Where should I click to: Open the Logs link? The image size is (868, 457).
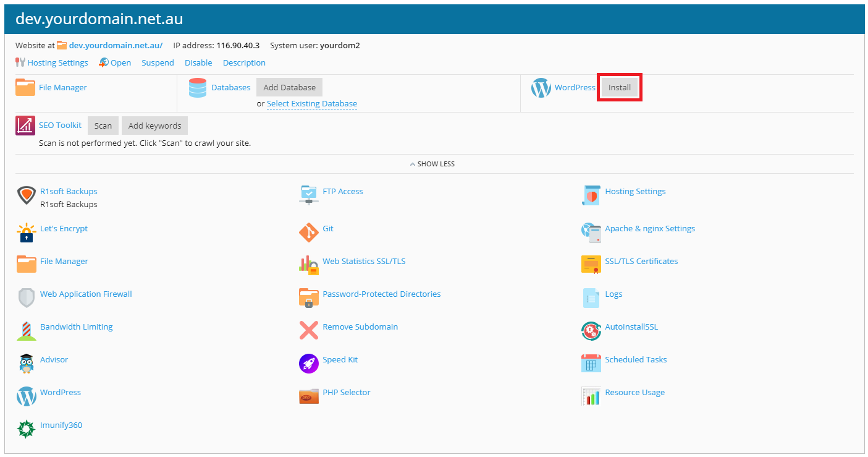(613, 294)
